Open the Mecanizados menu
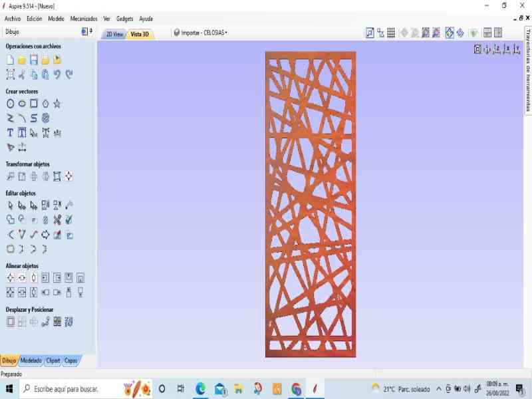 click(84, 19)
